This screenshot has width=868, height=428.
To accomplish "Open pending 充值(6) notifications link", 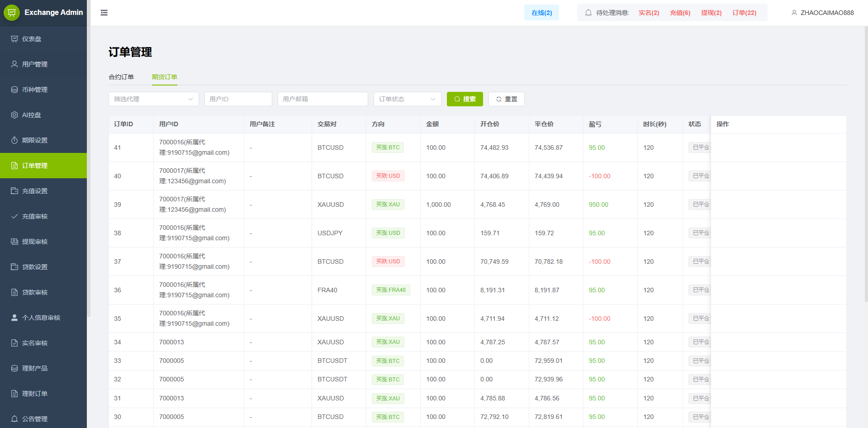I will point(680,13).
